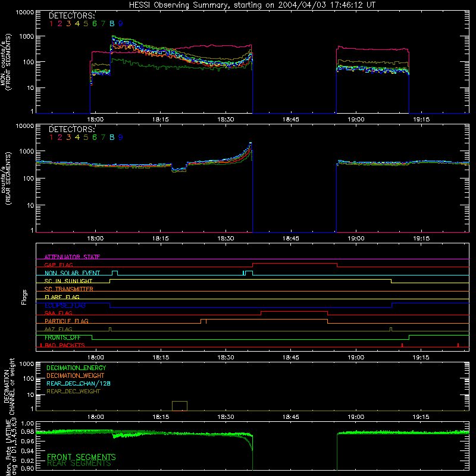This screenshot has width=476, height=476.
Task: Click dark green detector 7 in front segments legend
Action: pos(103,24)
